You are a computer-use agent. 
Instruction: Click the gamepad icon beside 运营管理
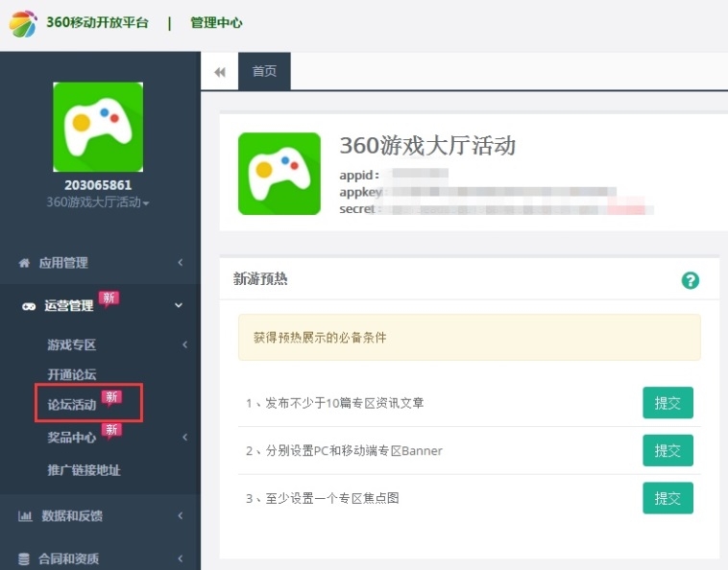click(29, 306)
